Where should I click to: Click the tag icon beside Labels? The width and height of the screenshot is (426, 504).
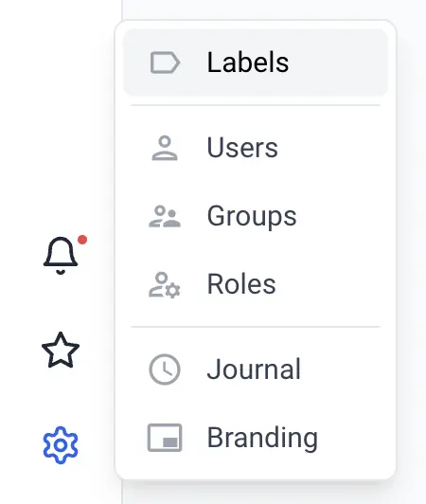click(x=165, y=63)
